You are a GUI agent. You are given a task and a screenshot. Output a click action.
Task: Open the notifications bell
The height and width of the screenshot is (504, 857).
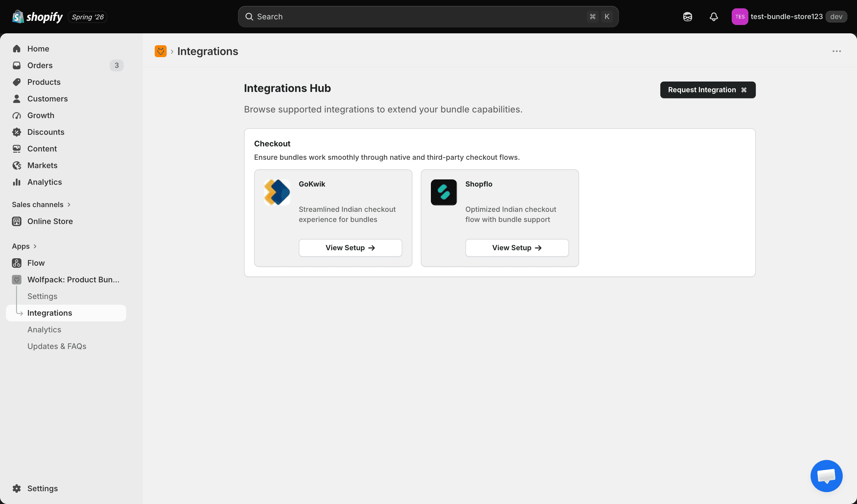(714, 17)
